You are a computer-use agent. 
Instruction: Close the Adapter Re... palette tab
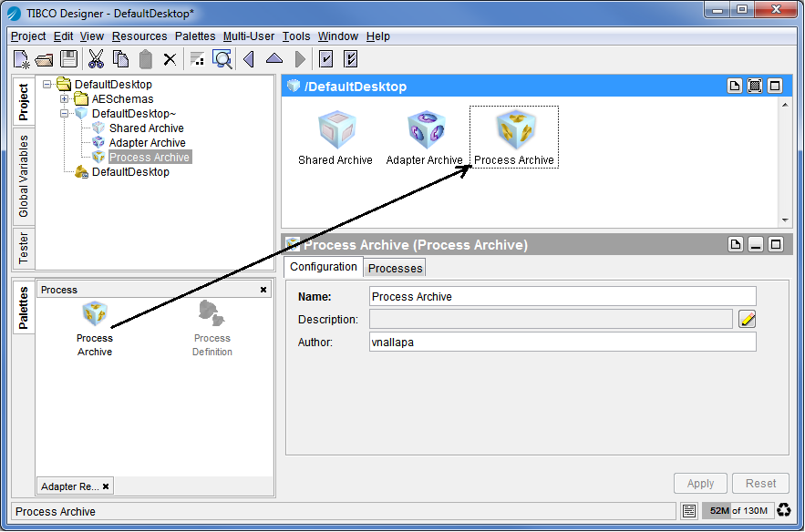(x=106, y=486)
